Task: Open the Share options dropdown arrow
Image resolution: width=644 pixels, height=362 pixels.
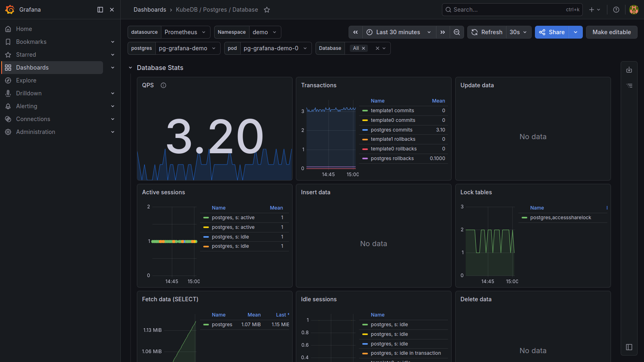Action: pyautogui.click(x=576, y=32)
